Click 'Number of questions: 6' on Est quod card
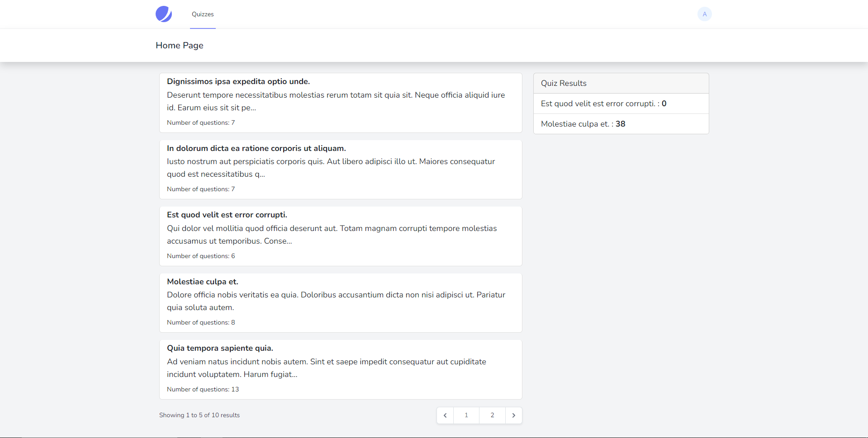868x438 pixels. pos(201,256)
